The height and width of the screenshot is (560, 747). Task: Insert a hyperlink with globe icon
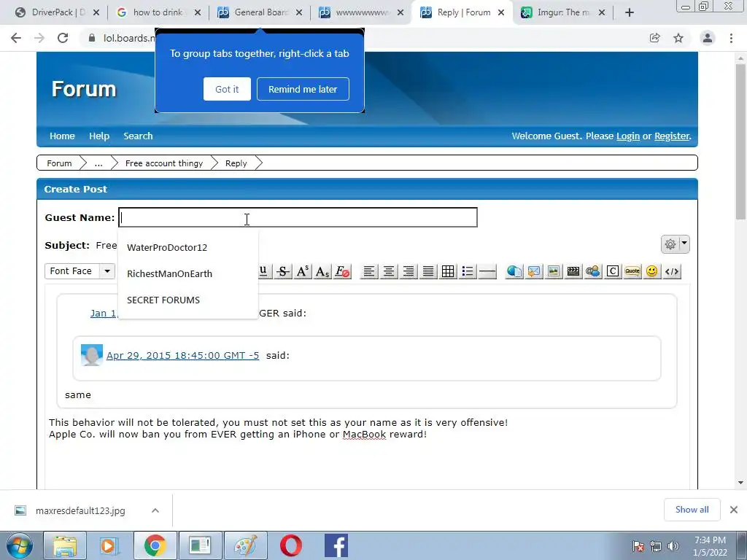pyautogui.click(x=514, y=271)
